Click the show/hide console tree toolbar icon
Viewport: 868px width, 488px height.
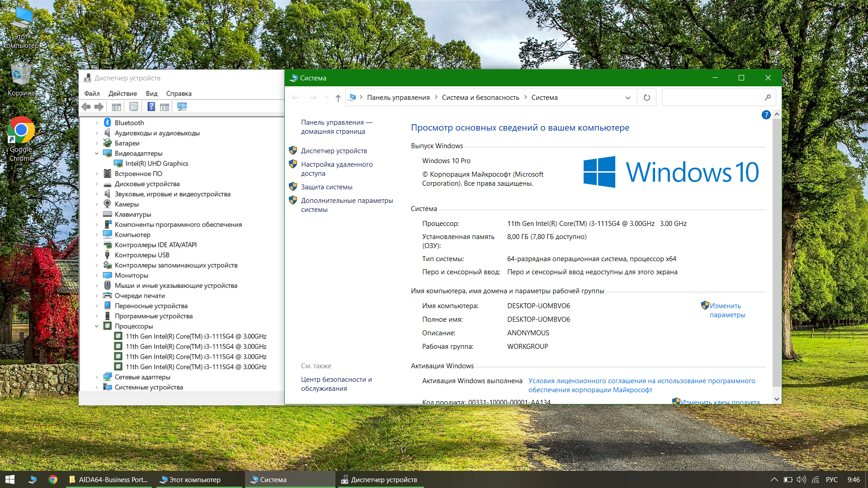pyautogui.click(x=116, y=107)
